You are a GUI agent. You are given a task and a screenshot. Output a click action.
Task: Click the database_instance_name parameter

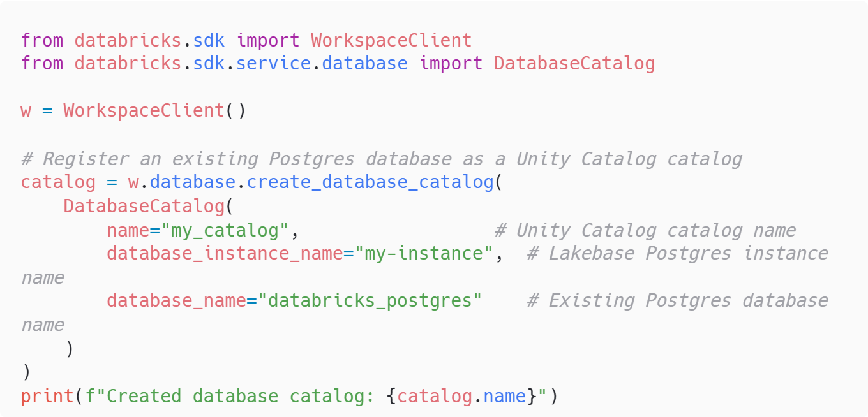click(225, 254)
